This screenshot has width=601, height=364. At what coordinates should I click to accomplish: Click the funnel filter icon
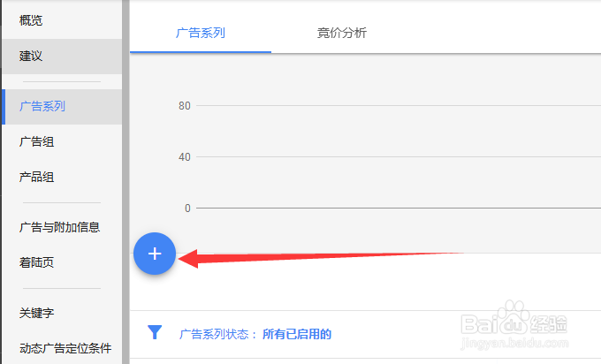(x=155, y=332)
